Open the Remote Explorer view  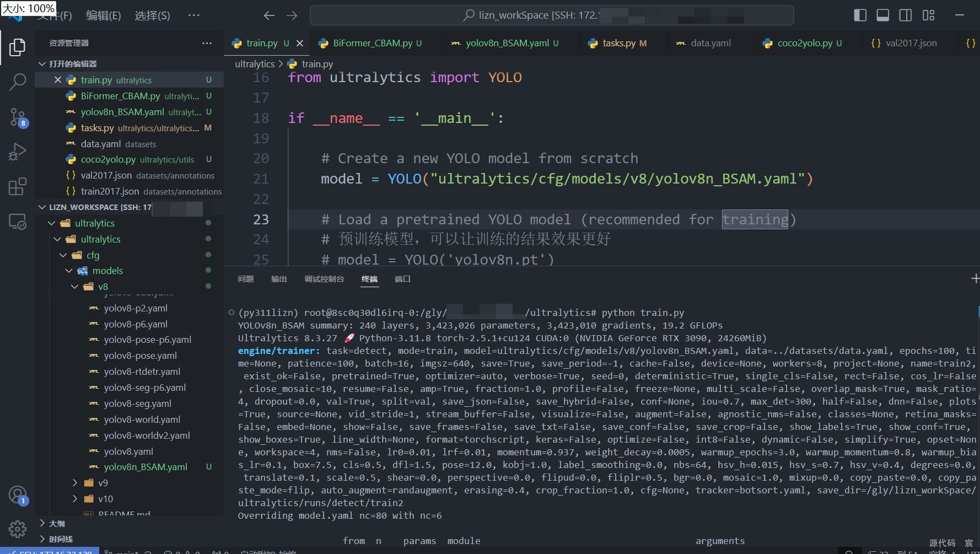point(17,222)
